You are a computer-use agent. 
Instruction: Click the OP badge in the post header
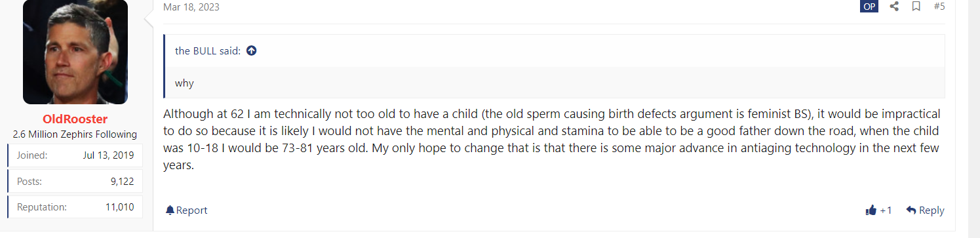(869, 7)
